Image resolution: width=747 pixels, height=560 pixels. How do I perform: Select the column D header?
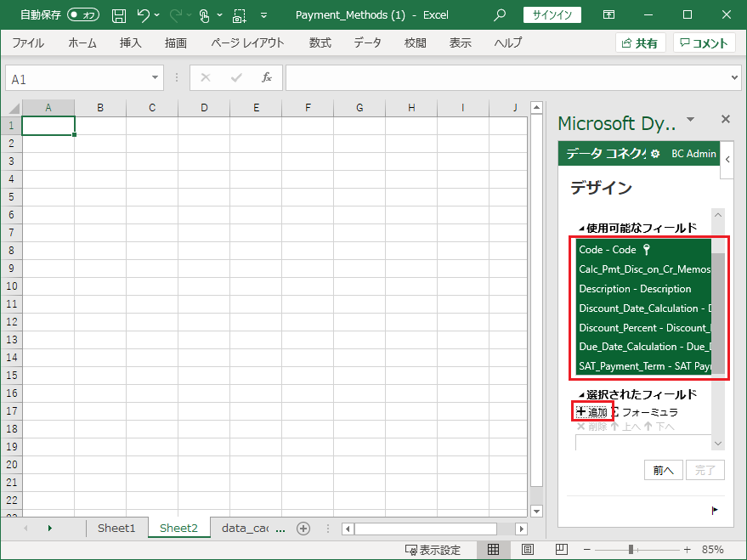point(204,108)
